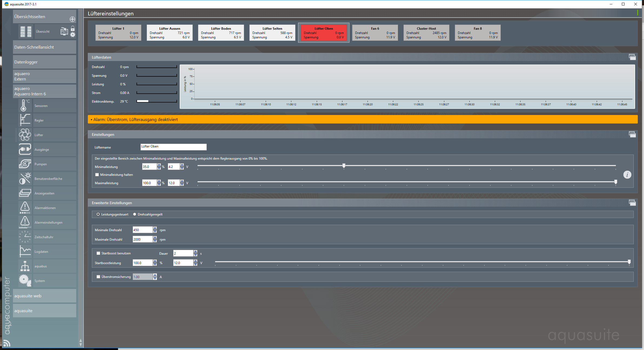Click the info icon beside power sliders
Image resolution: width=644 pixels, height=350 pixels.
pos(627,175)
